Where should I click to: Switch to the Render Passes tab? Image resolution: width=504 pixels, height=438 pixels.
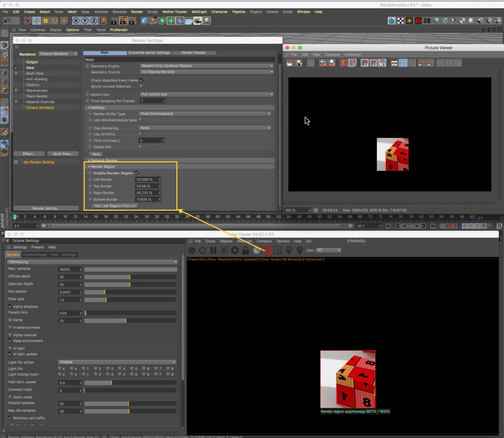coord(193,53)
